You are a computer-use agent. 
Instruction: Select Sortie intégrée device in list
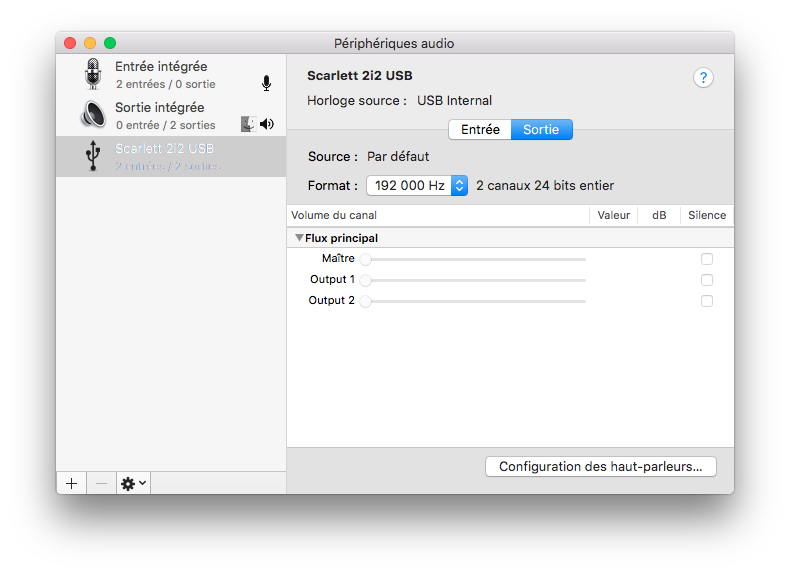click(x=171, y=115)
